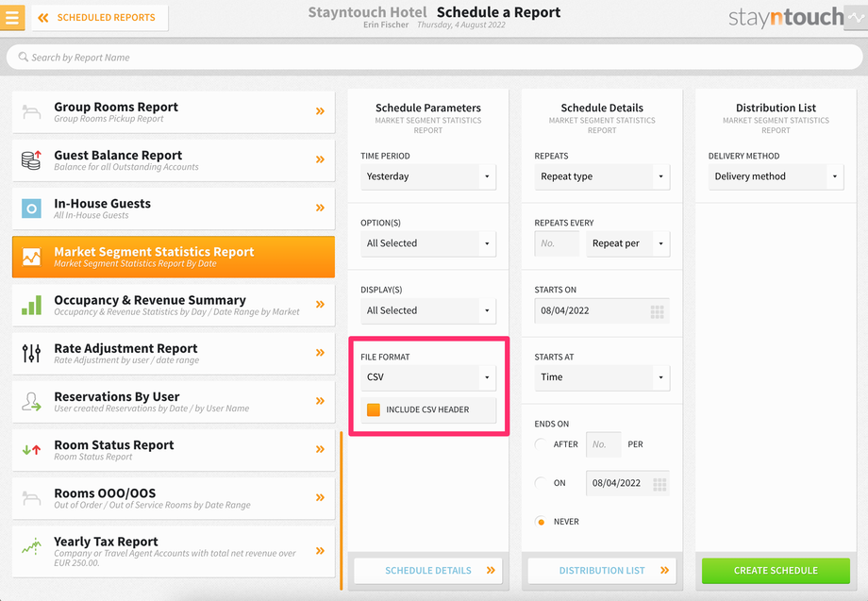The width and height of the screenshot is (868, 601).
Task: Open the Time Period dropdown set to Yesterday
Action: pos(428,176)
